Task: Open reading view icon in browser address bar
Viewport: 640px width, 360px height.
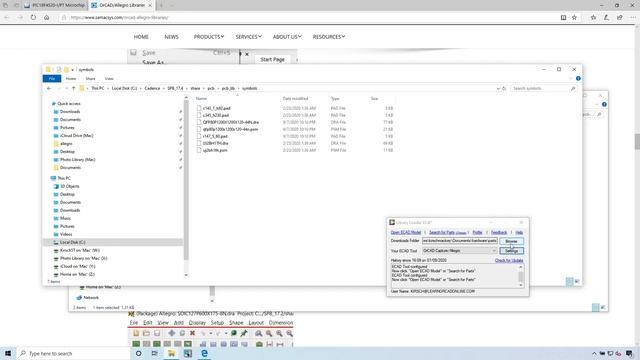Action: point(563,18)
